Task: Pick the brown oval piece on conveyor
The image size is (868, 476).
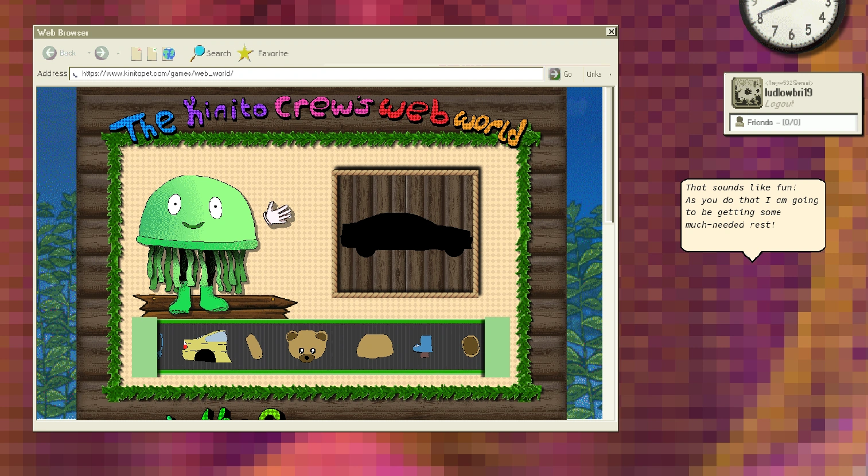Action: coord(470,346)
